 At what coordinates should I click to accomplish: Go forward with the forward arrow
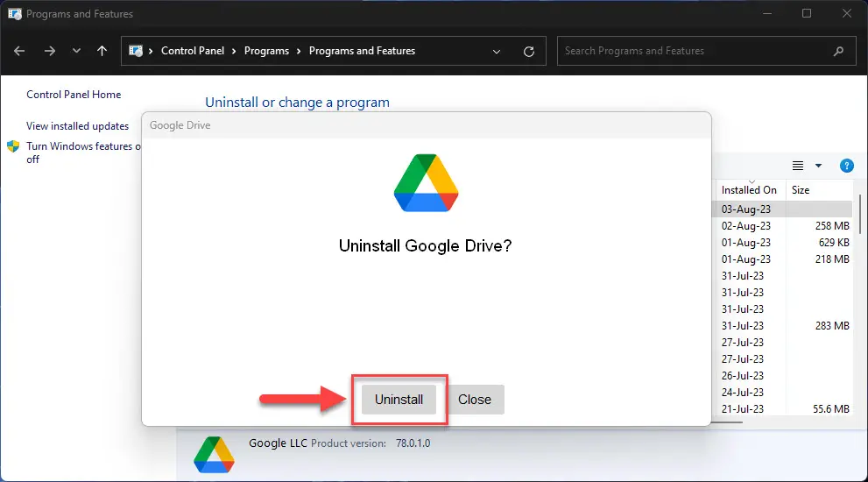(x=50, y=51)
